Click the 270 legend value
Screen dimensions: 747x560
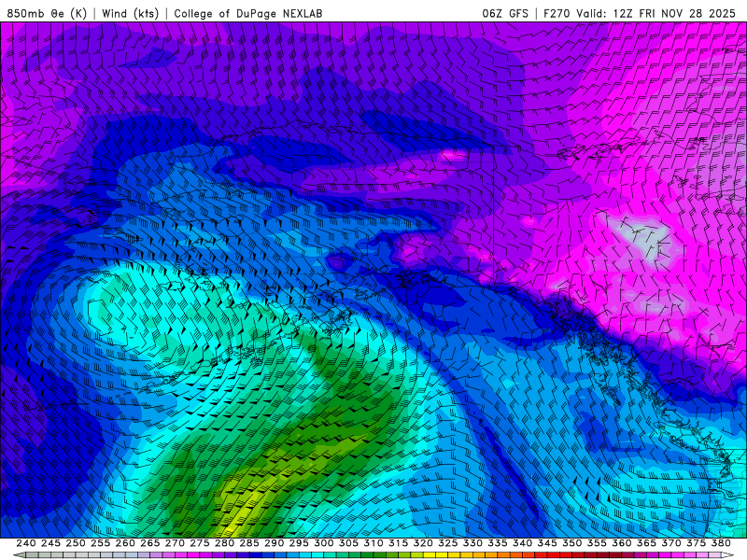point(175,543)
